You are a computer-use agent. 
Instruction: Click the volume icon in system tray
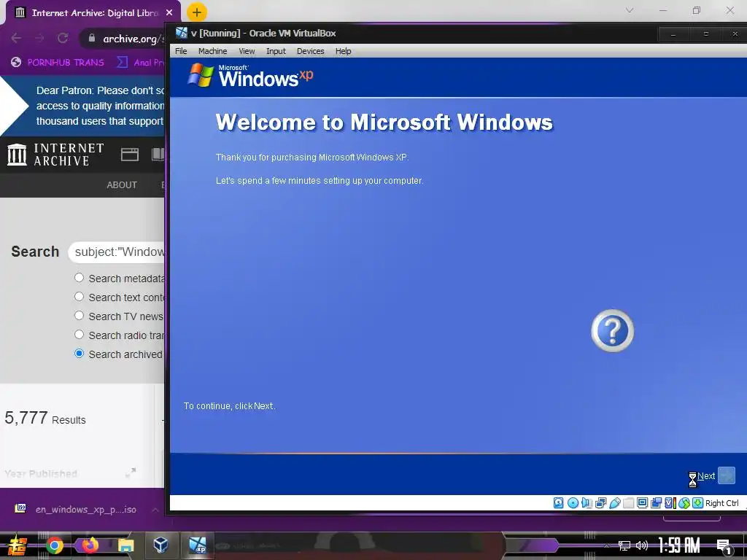(642, 545)
